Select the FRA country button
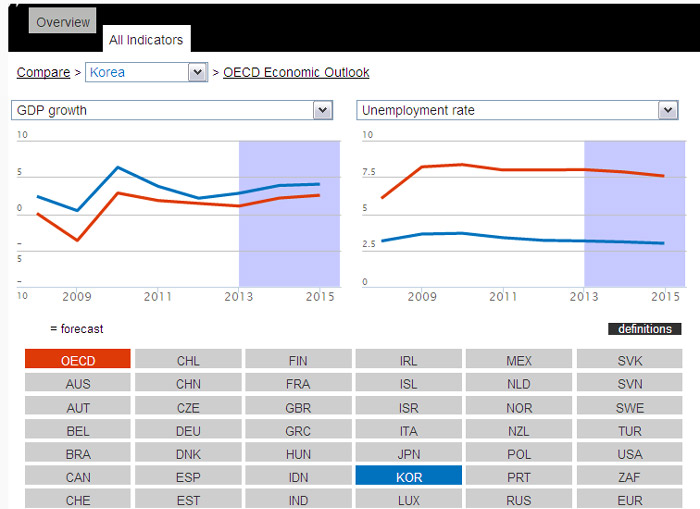 298,384
